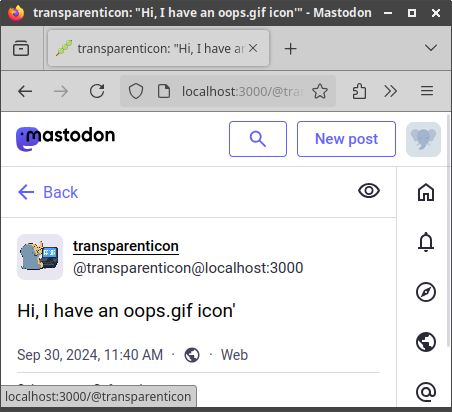
Task: Open a new browser tab
Action: point(290,49)
